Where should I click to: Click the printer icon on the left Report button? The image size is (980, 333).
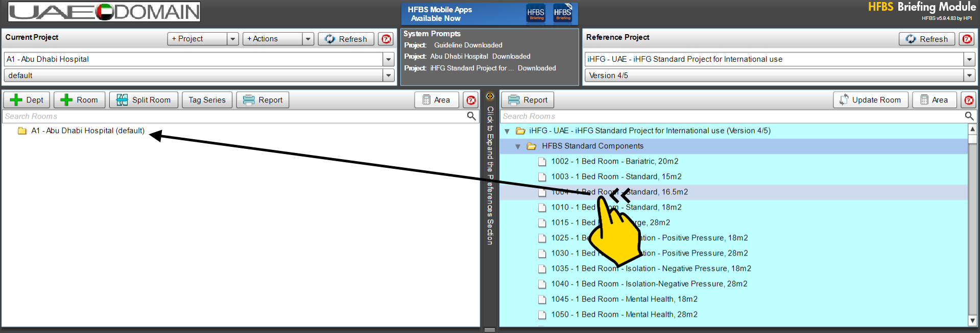(x=249, y=100)
